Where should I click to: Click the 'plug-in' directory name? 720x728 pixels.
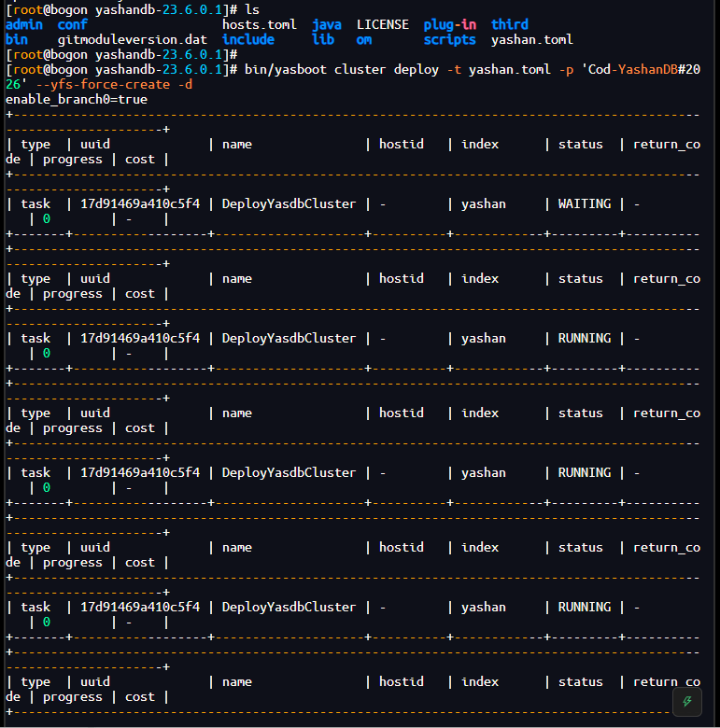[450, 24]
